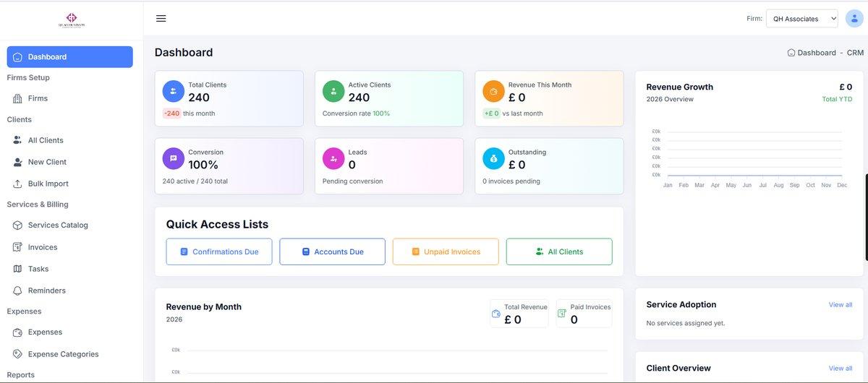Click the Leads pink icon
The image size is (868, 383).
coord(333,158)
